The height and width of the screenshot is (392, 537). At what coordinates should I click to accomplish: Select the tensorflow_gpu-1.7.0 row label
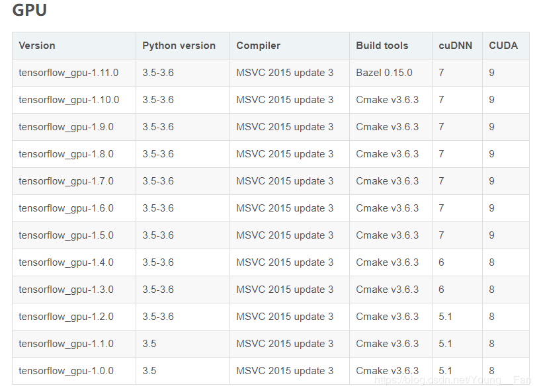tap(66, 181)
